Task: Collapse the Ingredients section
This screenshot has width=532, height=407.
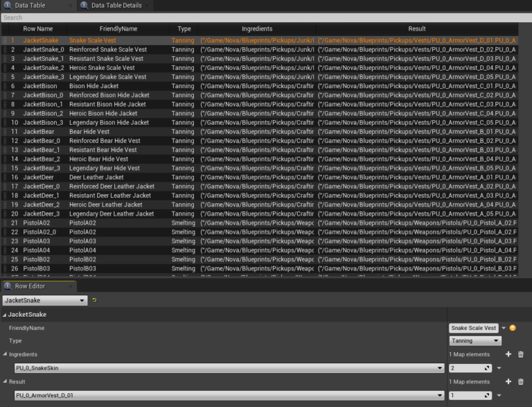Action: click(4, 354)
